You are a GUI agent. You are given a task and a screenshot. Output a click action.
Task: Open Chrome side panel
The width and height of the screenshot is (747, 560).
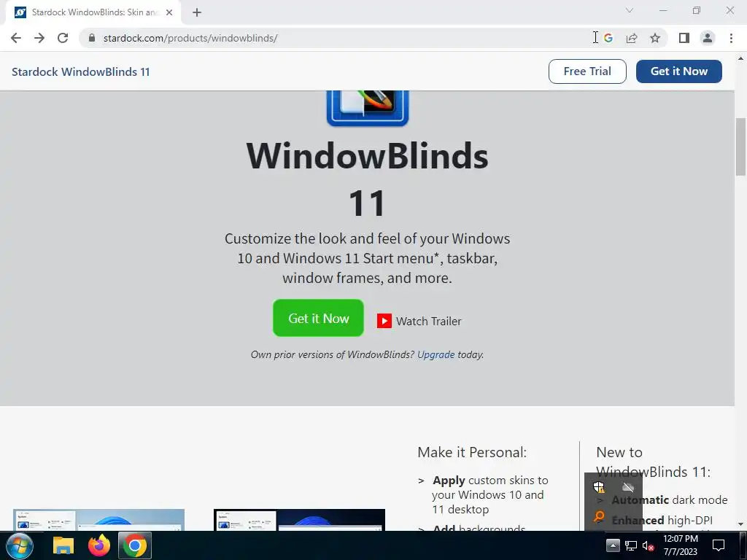coord(684,38)
